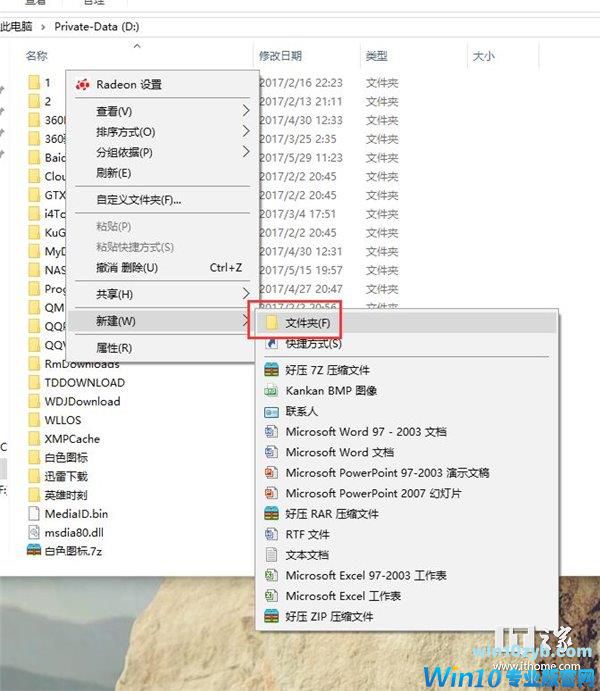
Task: Sort by the 修改日期 column header
Action: coord(280,56)
